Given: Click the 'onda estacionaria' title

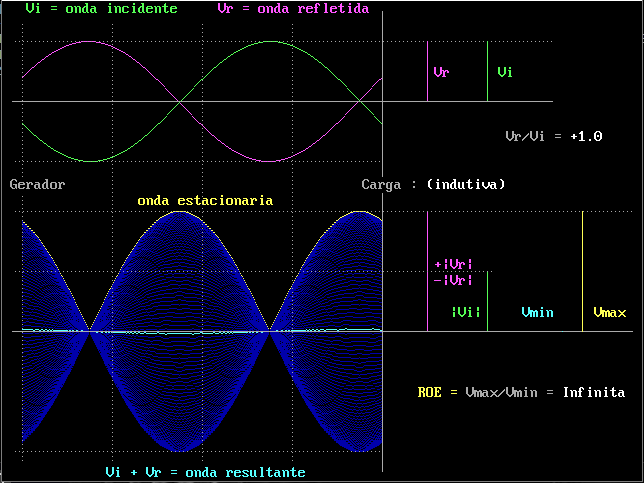Looking at the screenshot, I should pos(205,201).
